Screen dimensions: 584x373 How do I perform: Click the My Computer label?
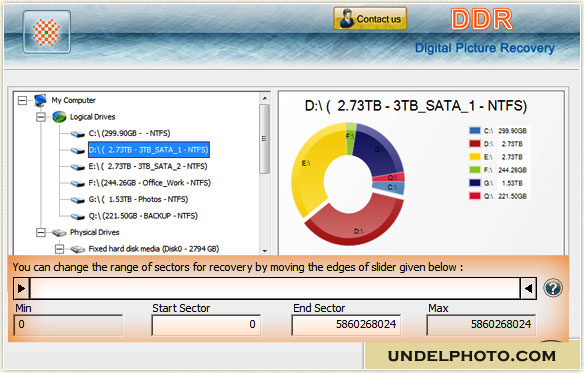[73, 100]
